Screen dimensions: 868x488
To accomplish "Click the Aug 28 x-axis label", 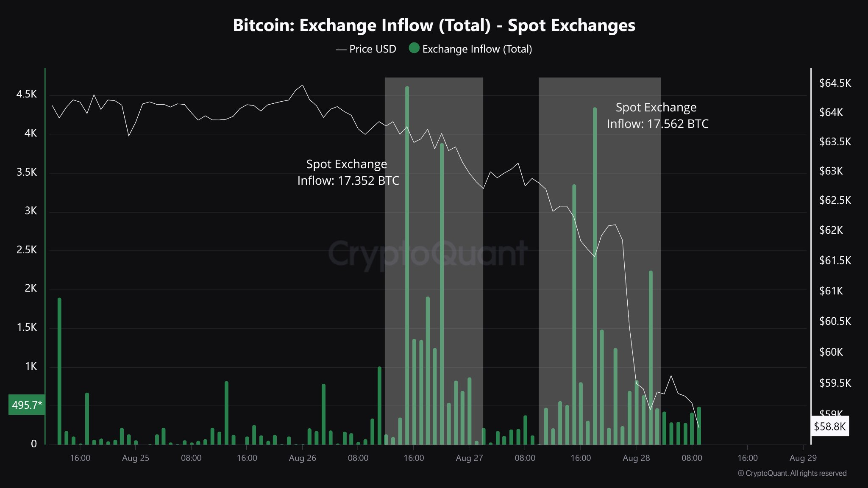I will tap(636, 458).
